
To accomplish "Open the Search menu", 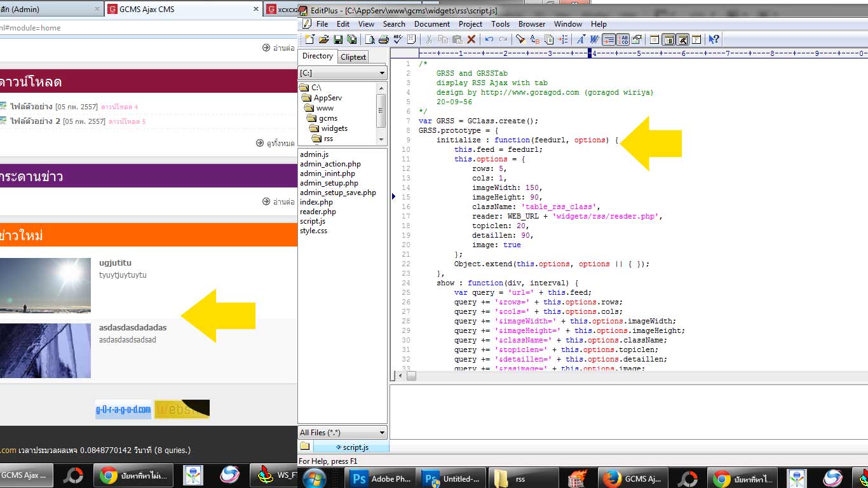I will [x=394, y=24].
